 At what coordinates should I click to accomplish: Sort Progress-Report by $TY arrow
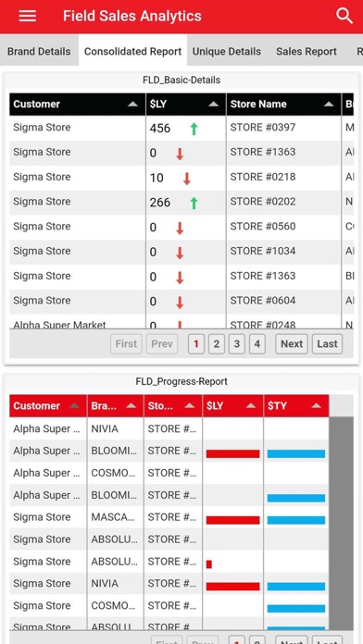click(x=316, y=406)
